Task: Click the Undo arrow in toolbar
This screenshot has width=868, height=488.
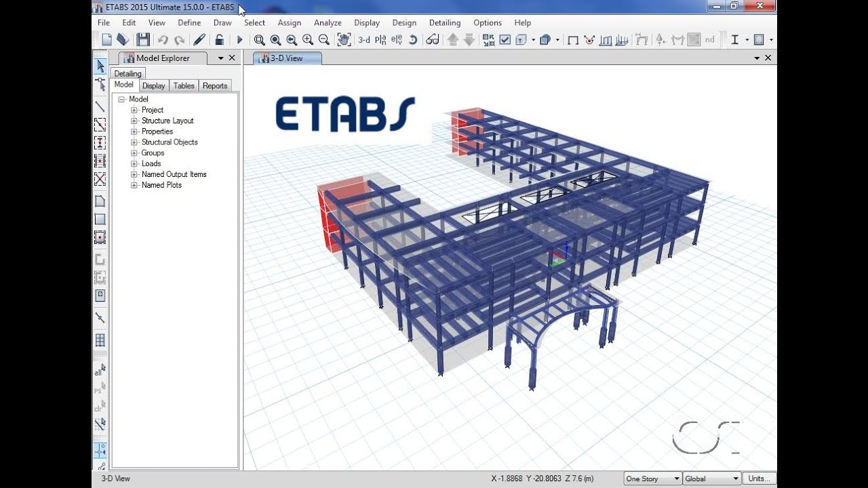Action: [163, 40]
